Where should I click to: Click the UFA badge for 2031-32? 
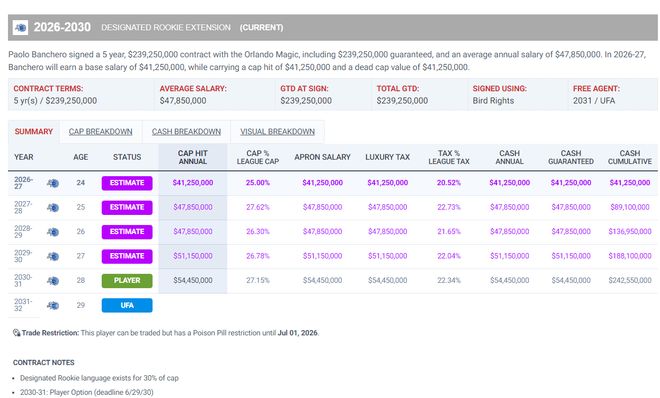(127, 305)
